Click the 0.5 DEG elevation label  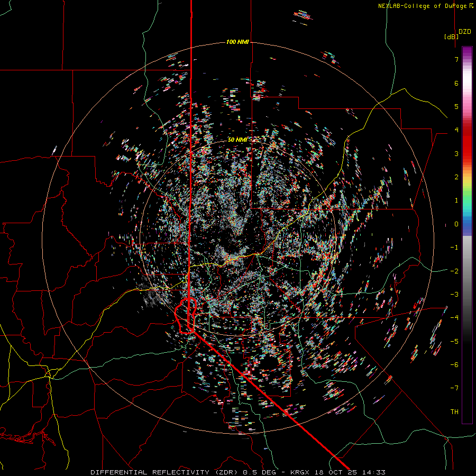260,472
